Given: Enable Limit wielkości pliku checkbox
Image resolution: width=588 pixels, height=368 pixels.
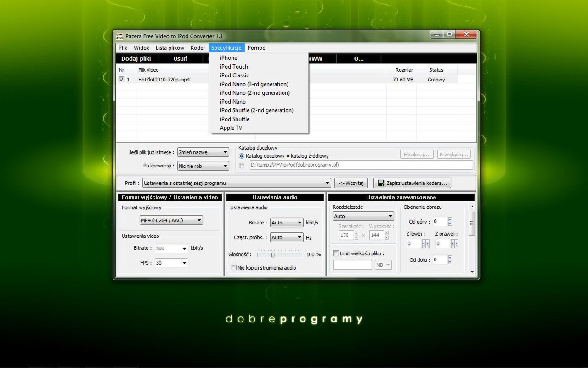Looking at the screenshot, I should click(336, 253).
